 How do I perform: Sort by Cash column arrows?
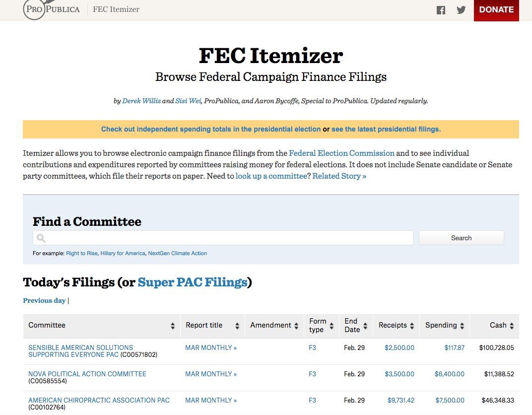pyautogui.click(x=511, y=326)
